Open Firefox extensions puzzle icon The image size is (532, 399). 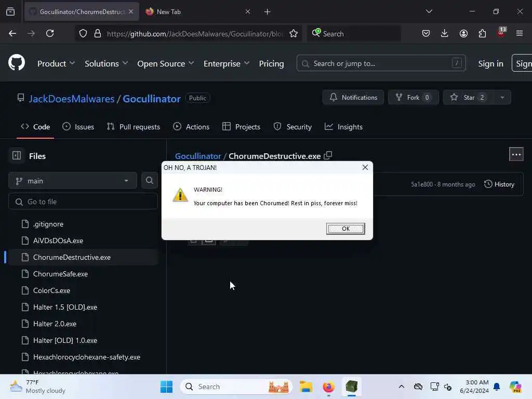(482, 33)
